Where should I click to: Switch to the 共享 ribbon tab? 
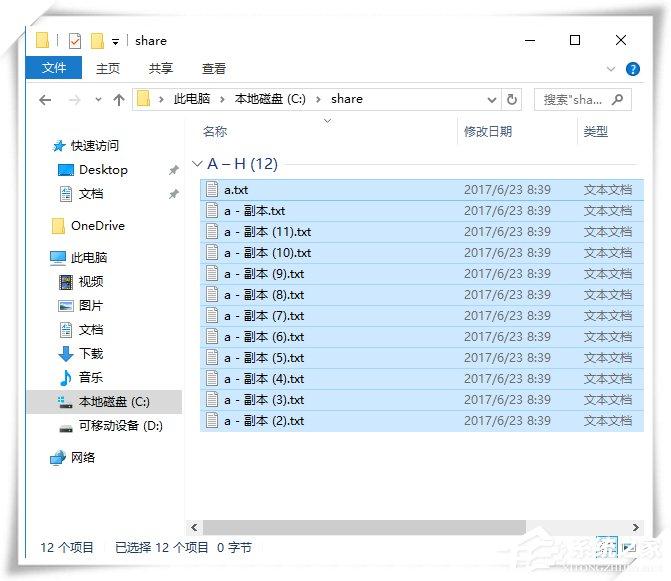(x=160, y=68)
